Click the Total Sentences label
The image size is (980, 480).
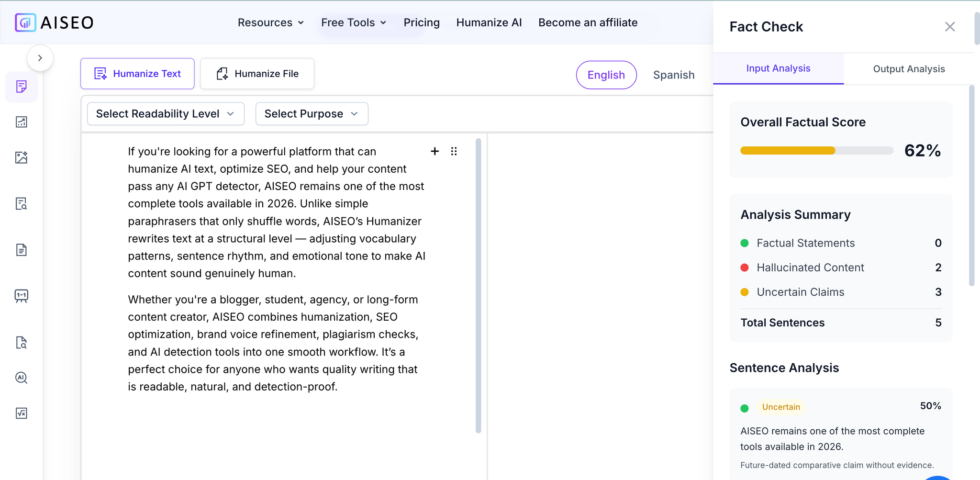[782, 323]
